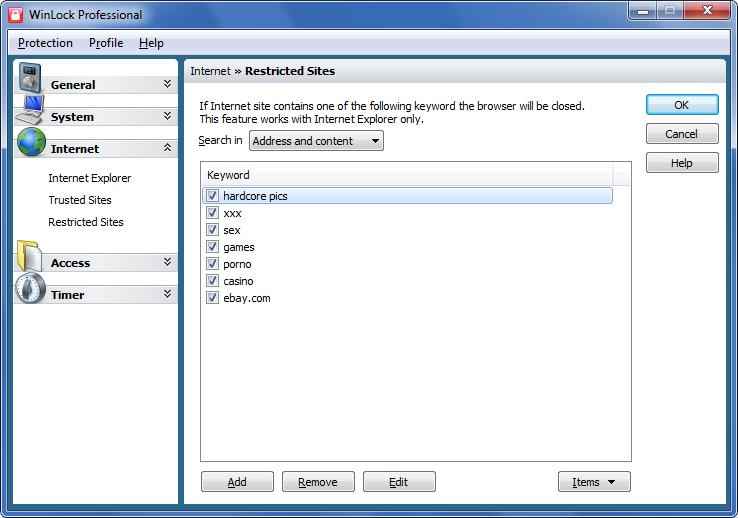Click the General section safe icon
Screen dimensions: 738x518
[30, 77]
